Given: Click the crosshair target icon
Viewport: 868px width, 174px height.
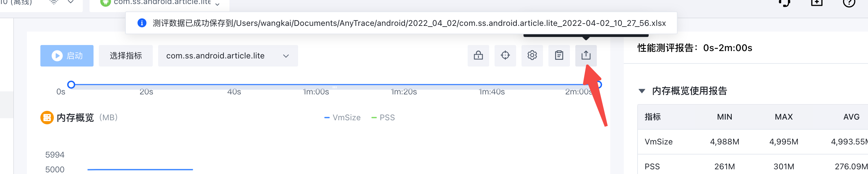Looking at the screenshot, I should click(505, 55).
